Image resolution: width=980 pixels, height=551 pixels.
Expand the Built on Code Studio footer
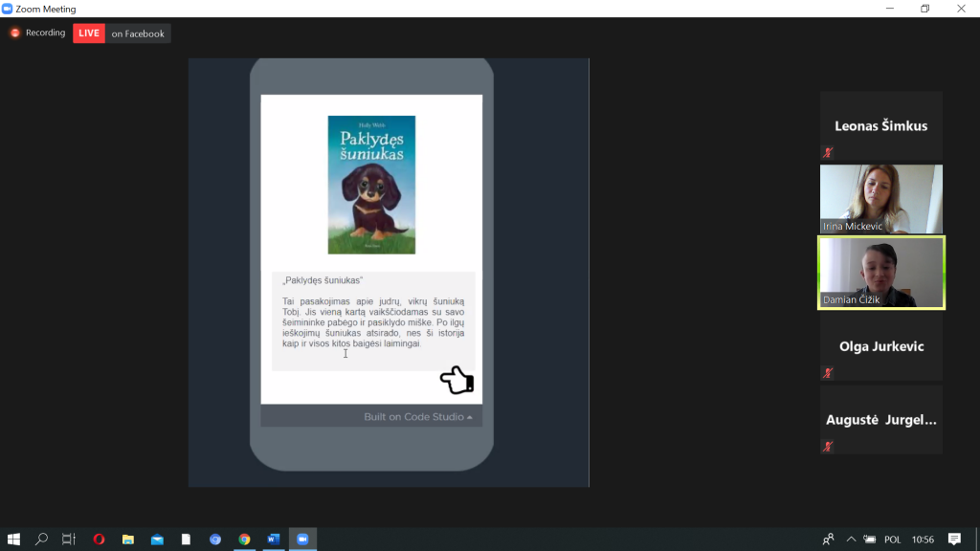coord(418,417)
